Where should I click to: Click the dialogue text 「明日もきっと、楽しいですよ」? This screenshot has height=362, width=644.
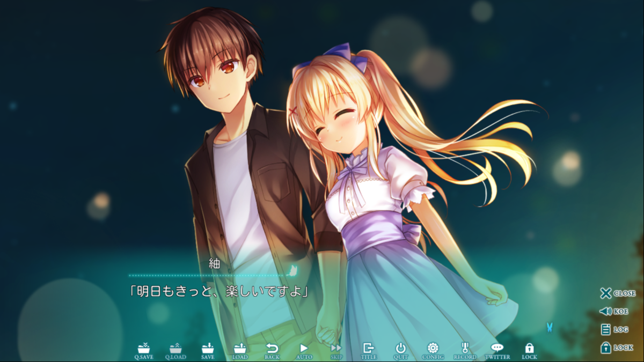pyautogui.click(x=221, y=292)
